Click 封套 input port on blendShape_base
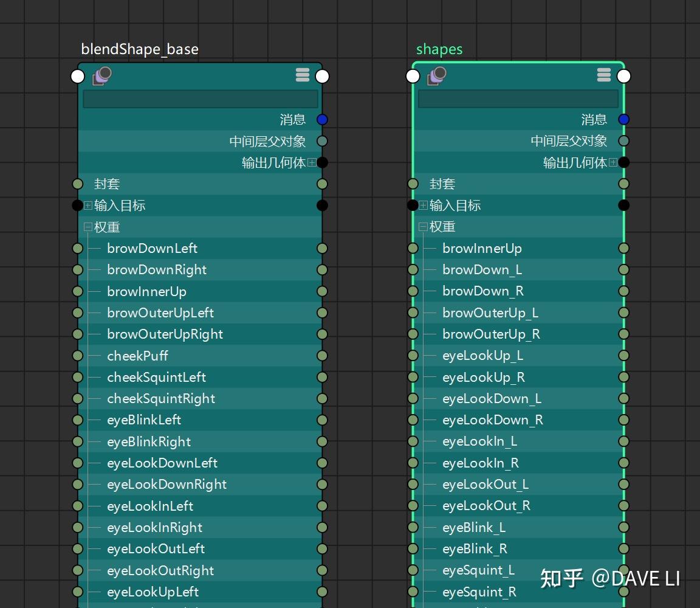700x608 pixels. click(78, 184)
